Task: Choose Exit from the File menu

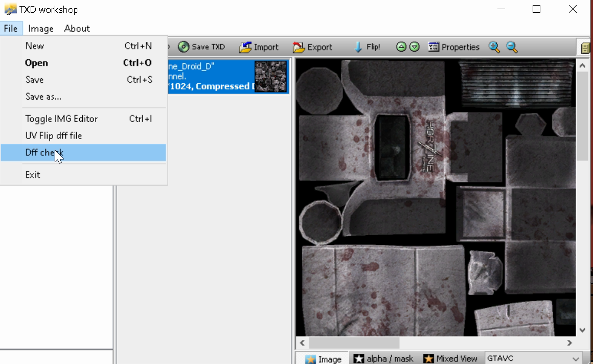Action: (x=83, y=174)
